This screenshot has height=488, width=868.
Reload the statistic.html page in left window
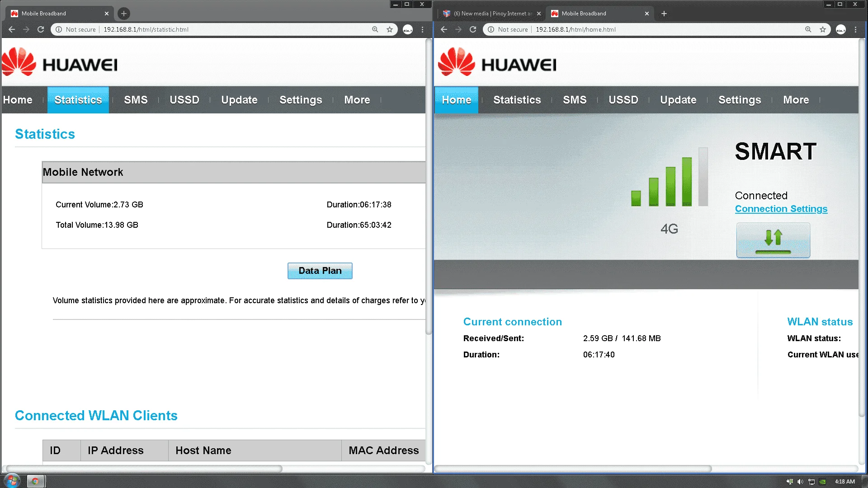tap(41, 29)
